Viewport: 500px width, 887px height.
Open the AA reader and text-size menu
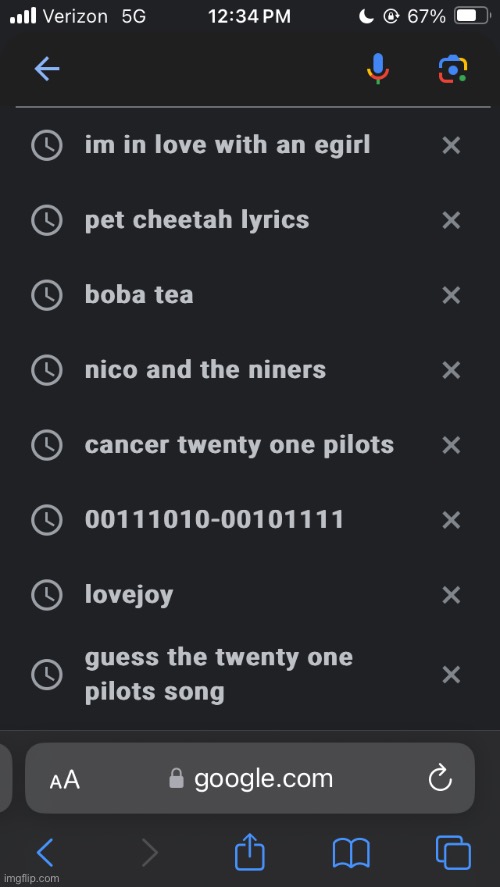click(x=64, y=780)
